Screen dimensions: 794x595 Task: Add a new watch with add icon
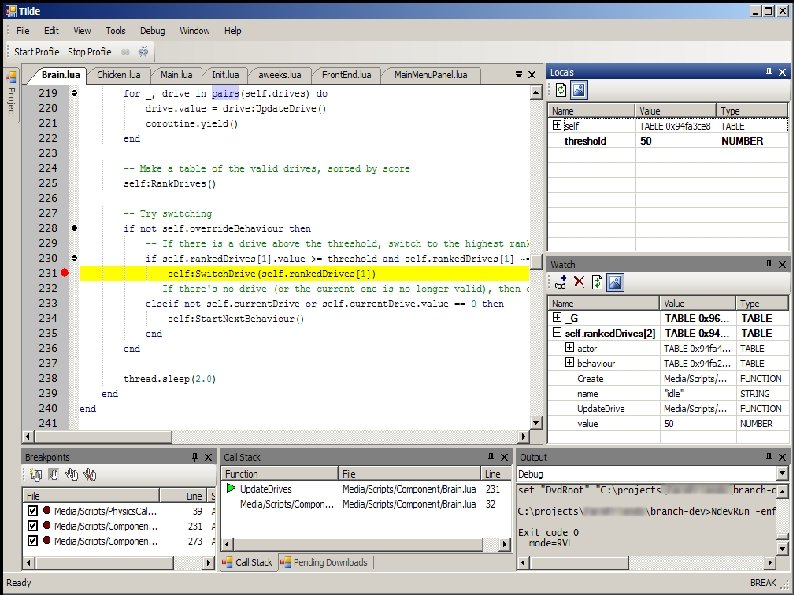point(560,282)
